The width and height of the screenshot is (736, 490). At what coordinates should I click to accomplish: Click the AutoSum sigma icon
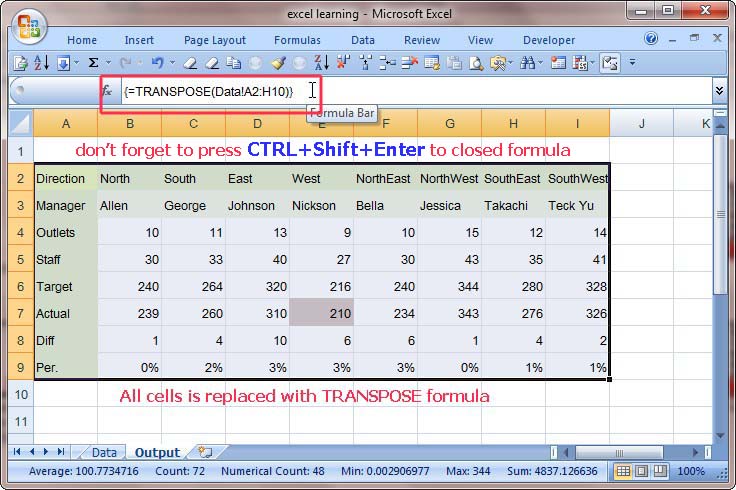[93, 62]
